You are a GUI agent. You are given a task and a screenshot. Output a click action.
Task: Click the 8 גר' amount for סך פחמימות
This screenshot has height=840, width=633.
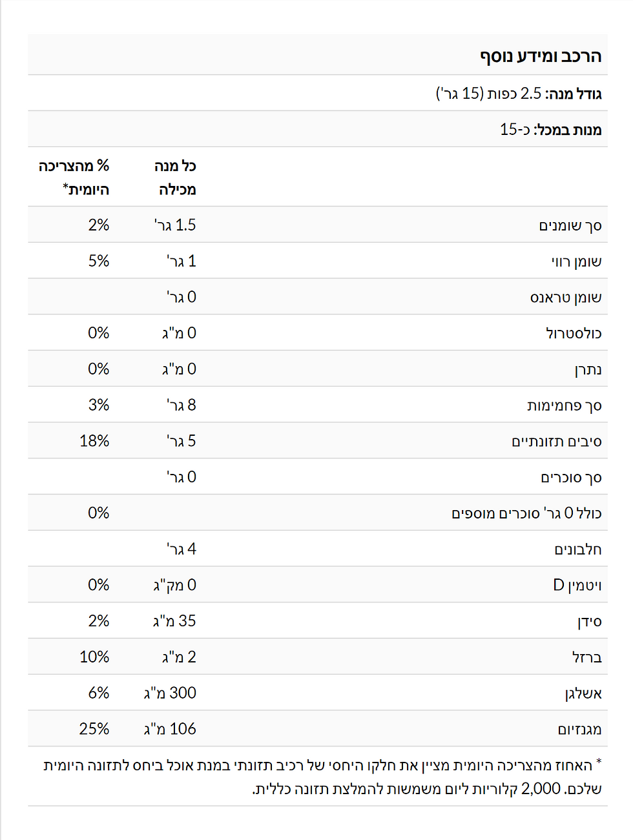pos(182,405)
